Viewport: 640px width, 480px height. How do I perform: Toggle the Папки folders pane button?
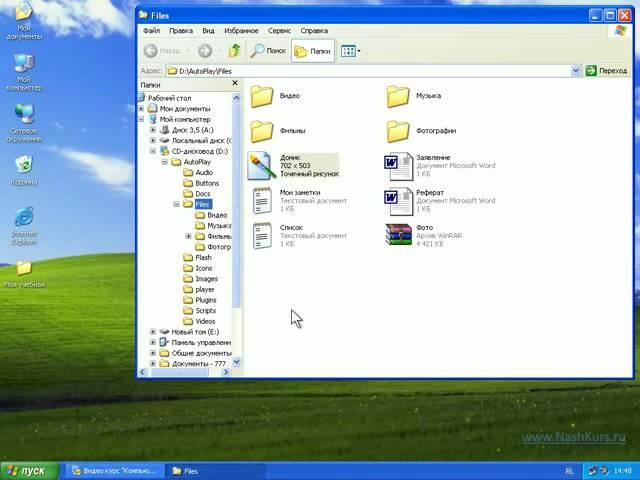tap(313, 50)
